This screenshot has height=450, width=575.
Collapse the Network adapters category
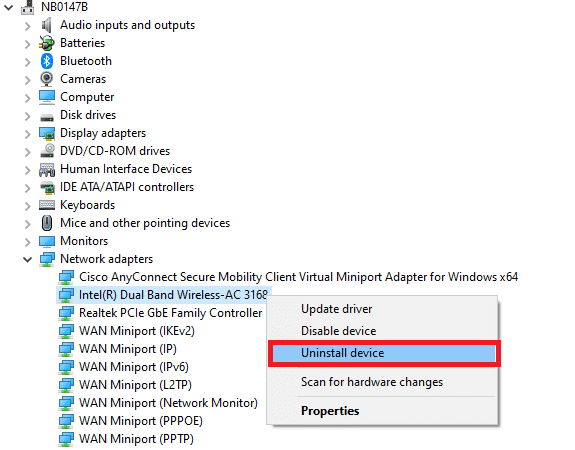pyautogui.click(x=28, y=260)
